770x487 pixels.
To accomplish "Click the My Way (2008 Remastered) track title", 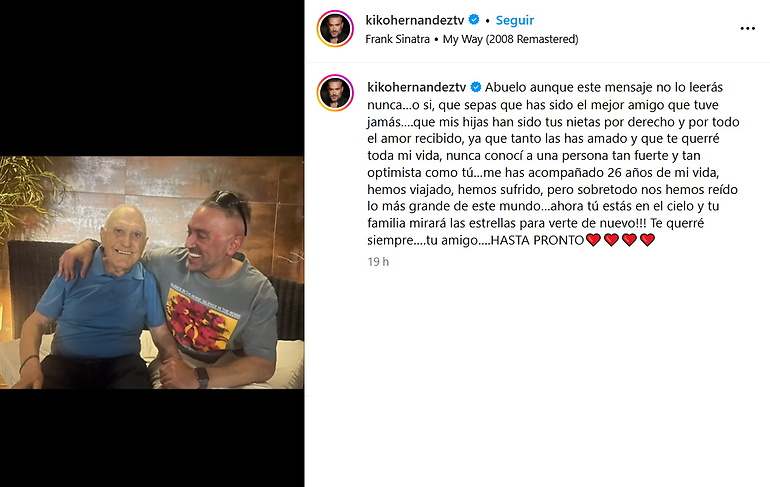I will (x=510, y=39).
